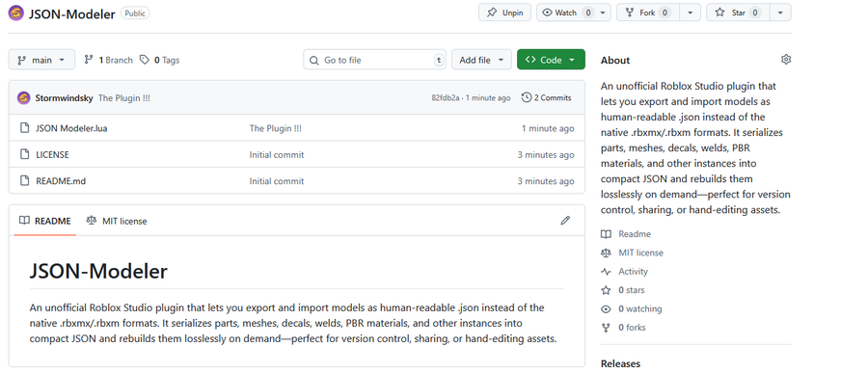
Task: Click '1 minute ago' in JSON Modeler.lua row
Action: click(x=548, y=128)
